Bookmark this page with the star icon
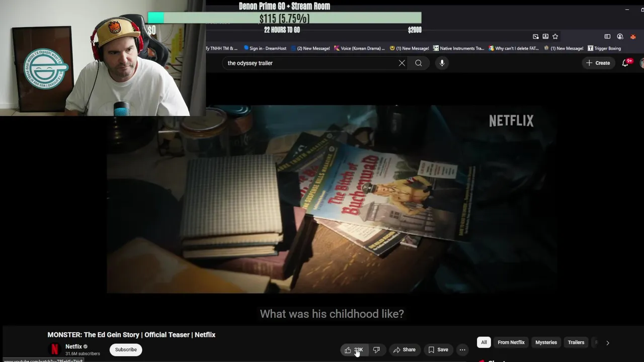 555,36
